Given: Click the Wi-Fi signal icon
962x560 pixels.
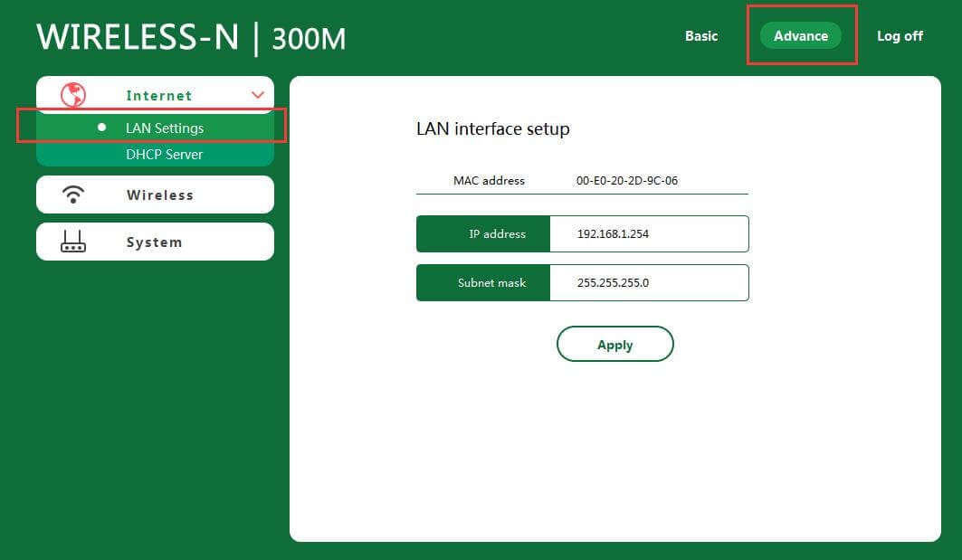Looking at the screenshot, I should 72,195.
